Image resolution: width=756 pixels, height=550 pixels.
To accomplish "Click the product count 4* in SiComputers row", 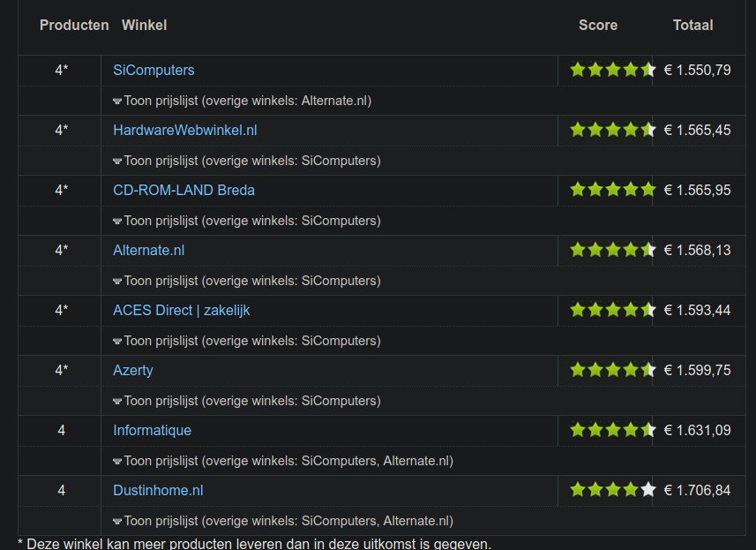I will 61,71.
